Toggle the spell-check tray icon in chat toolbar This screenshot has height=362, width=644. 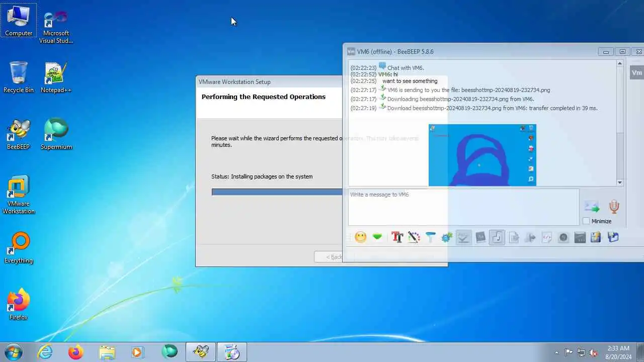463,237
